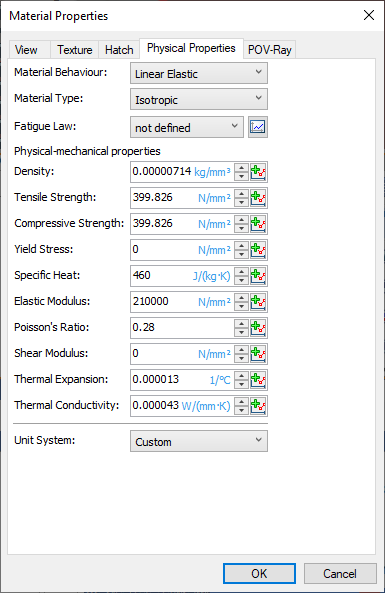Increase Tensile Strength with up spinner arrow
The image size is (385, 593).
pyautogui.click(x=241, y=193)
